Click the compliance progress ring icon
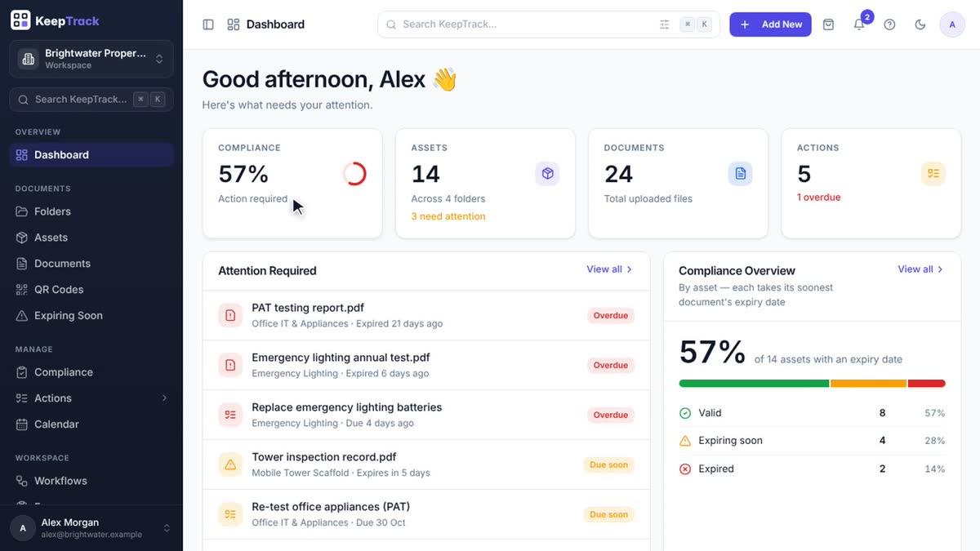Image resolution: width=980 pixels, height=551 pixels. 354,174
